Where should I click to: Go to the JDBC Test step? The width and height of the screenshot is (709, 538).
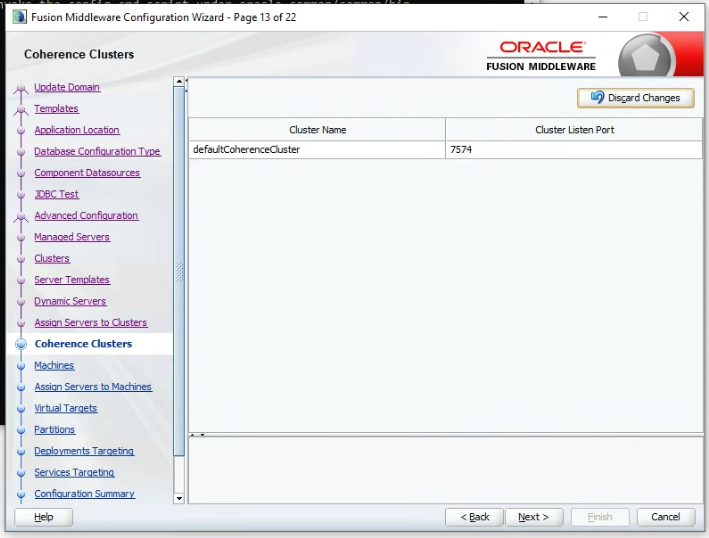[57, 194]
